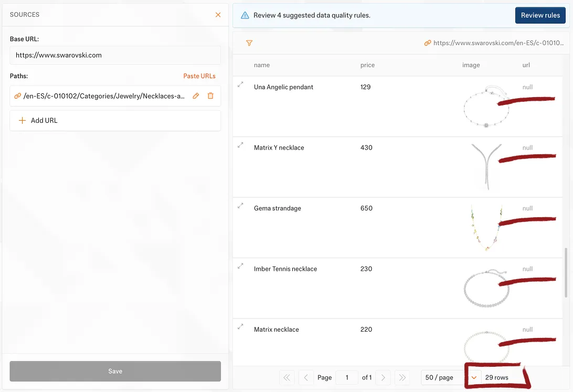Go to the last page
Screen dimensions: 573x392
[402, 377]
